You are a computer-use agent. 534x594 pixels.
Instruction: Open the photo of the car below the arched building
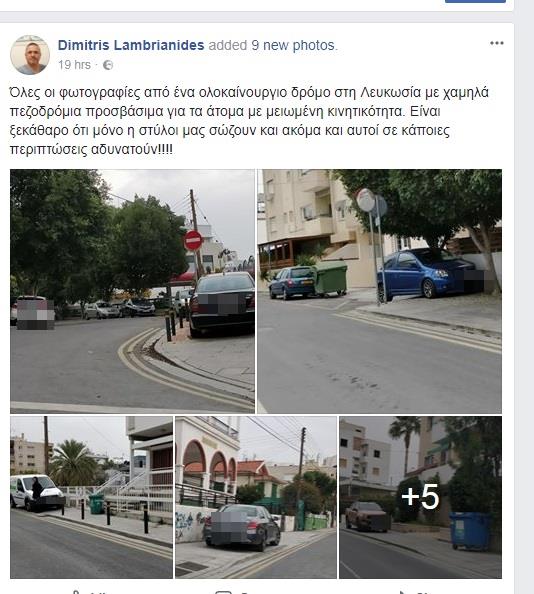(x=256, y=497)
